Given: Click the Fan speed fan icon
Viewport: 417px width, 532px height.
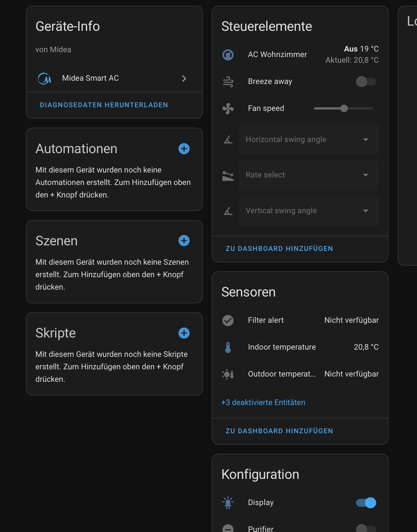Looking at the screenshot, I should click(228, 109).
